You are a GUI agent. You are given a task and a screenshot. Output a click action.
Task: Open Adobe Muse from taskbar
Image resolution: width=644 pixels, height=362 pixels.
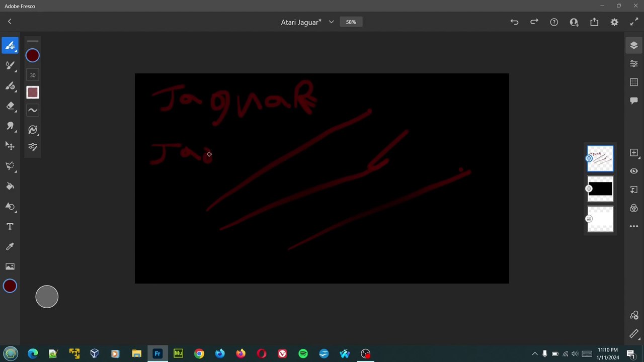click(x=178, y=353)
